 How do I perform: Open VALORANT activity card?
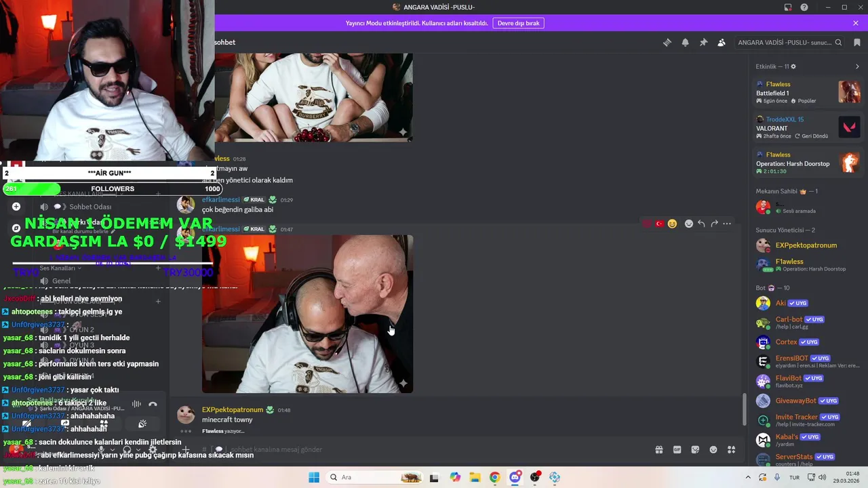coord(808,127)
